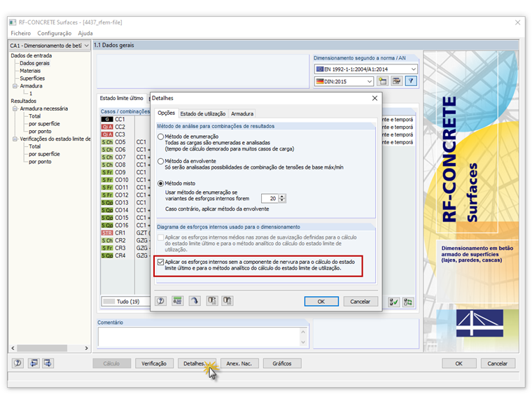Close the Detalhes dialog with X
532x399 pixels.
coord(374,98)
